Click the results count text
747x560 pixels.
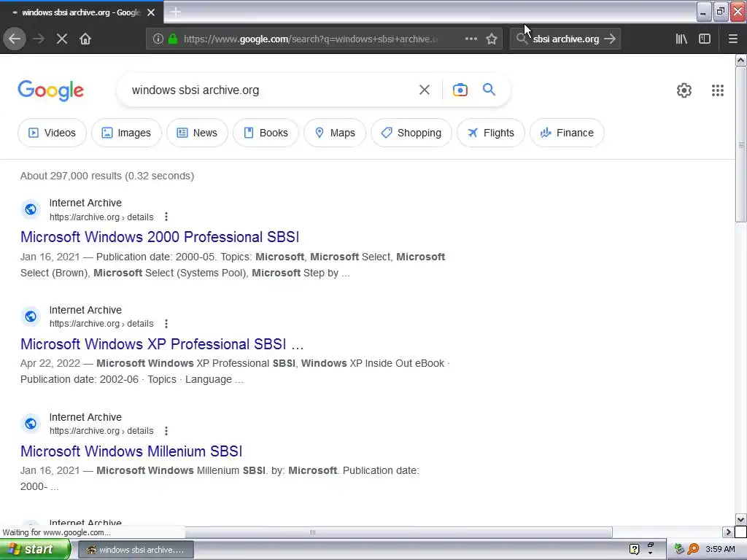(x=107, y=176)
